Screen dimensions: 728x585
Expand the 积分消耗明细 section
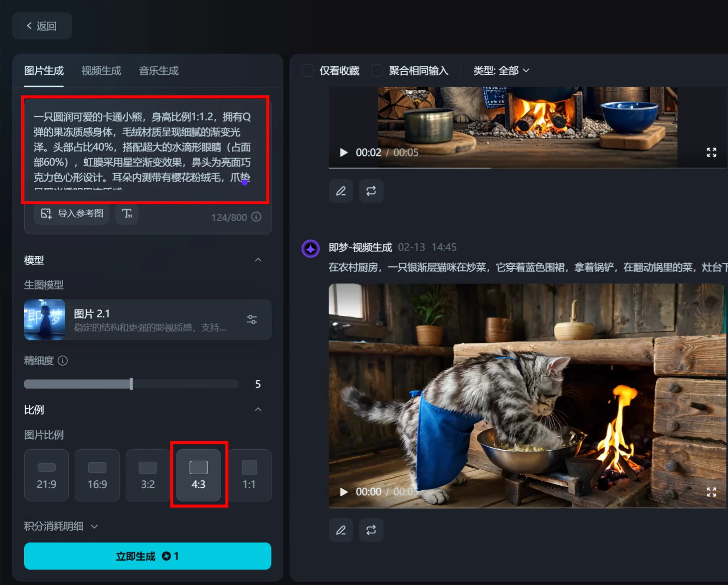click(61, 526)
